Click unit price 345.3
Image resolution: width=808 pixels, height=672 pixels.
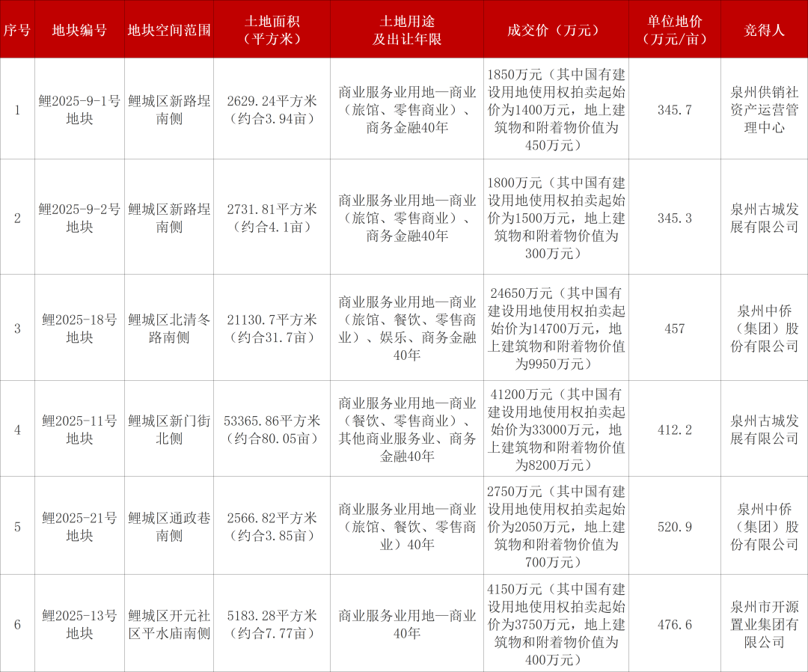click(x=675, y=218)
